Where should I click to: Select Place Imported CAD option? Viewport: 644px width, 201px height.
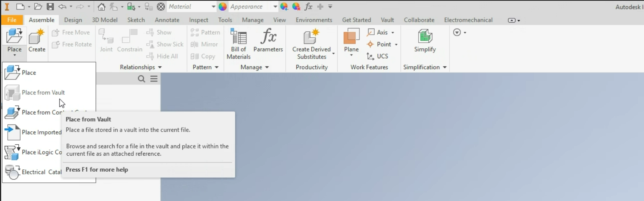point(49,132)
